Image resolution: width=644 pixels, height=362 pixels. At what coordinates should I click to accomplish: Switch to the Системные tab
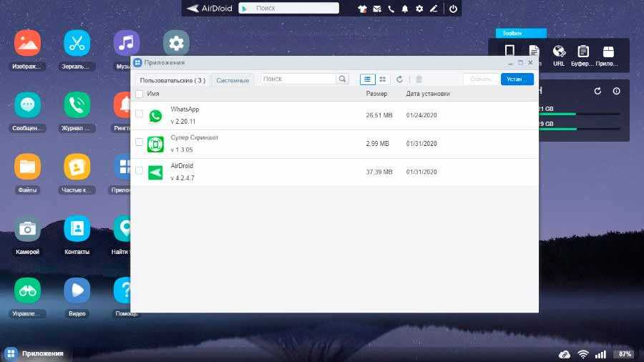[233, 80]
